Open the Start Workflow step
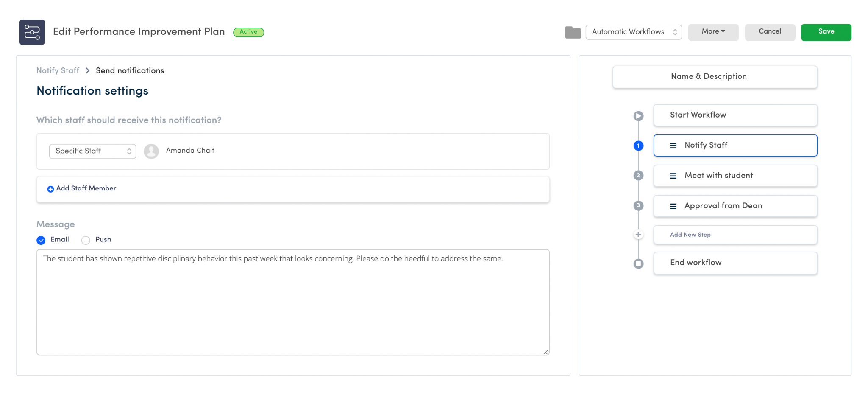The width and height of the screenshot is (868, 395). coord(735,115)
